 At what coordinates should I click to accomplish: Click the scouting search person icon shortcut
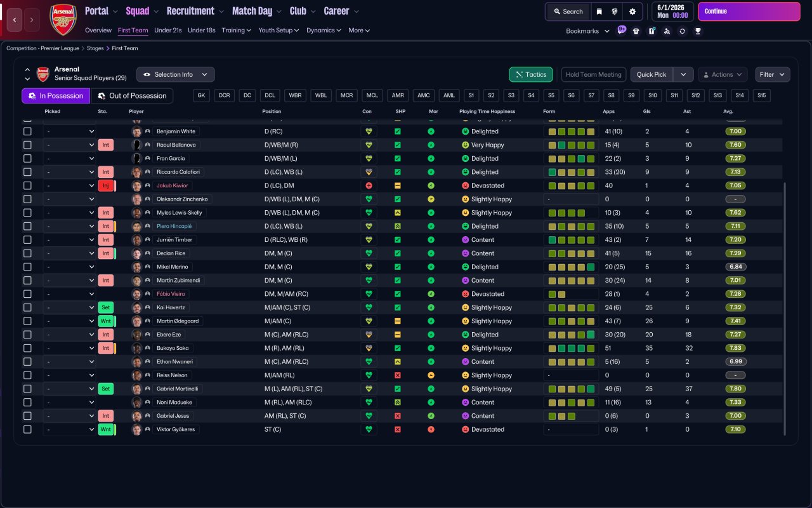(x=667, y=31)
